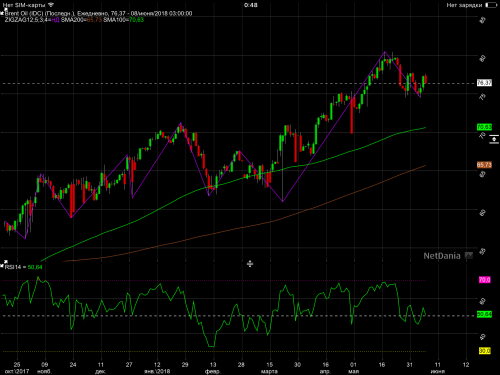Select the SMA200 indicator label
Screen dimensions: 500x375
coord(81,20)
